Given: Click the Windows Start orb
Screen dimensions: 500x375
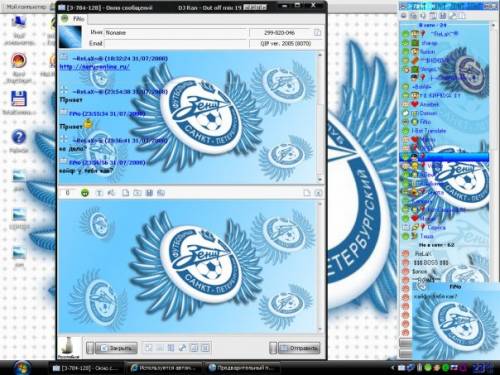Looking at the screenshot, I should point(22,367).
